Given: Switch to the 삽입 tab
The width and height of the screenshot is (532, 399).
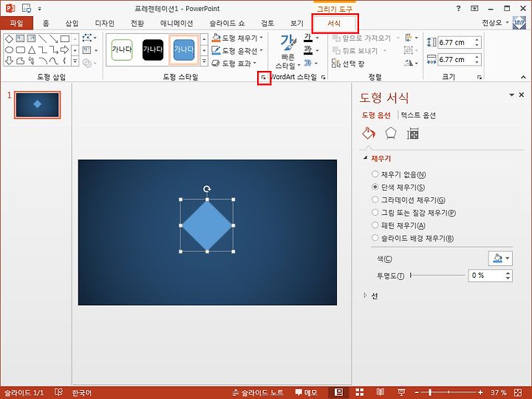Looking at the screenshot, I should tap(72, 23).
